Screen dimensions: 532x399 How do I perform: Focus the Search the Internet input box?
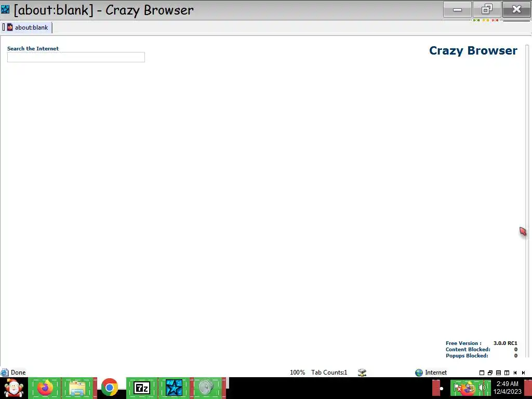coord(76,57)
